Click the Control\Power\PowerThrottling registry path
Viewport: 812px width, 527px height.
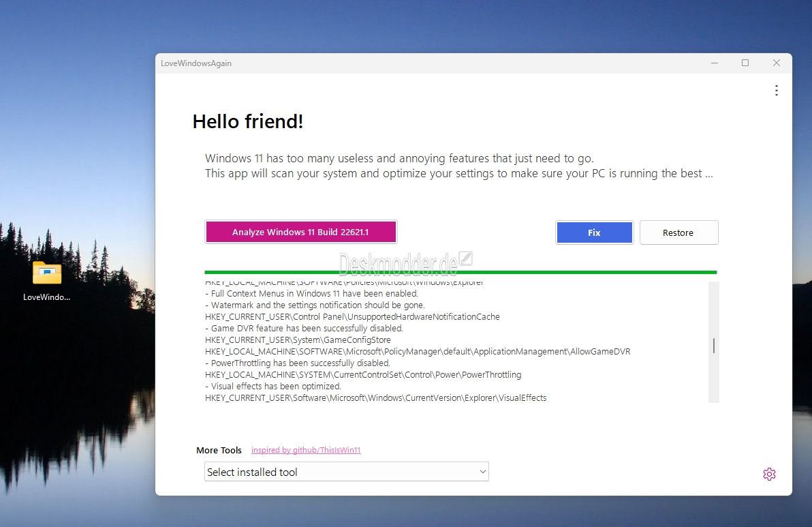pos(363,375)
